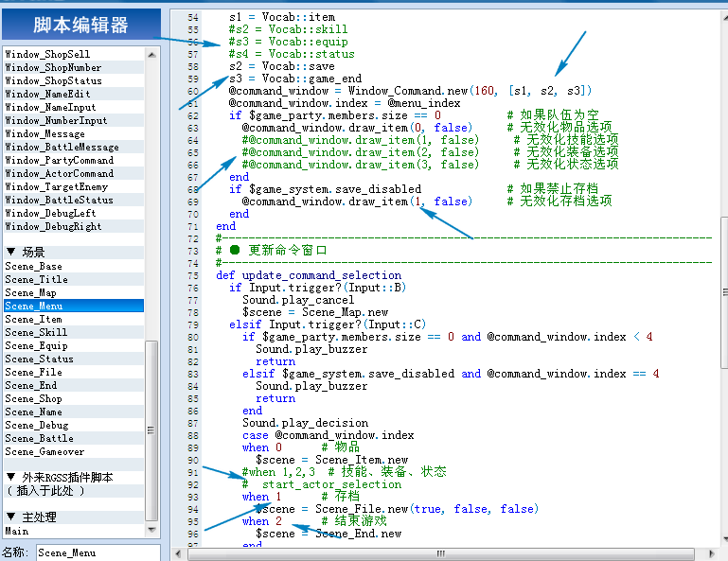Open Scene_File script
The image size is (728, 561).
click(74, 372)
